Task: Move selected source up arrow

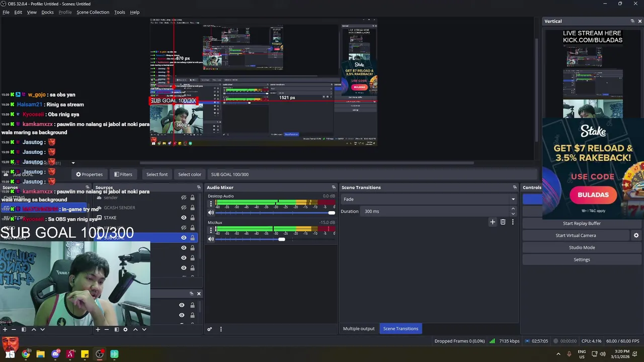Action: (135, 329)
